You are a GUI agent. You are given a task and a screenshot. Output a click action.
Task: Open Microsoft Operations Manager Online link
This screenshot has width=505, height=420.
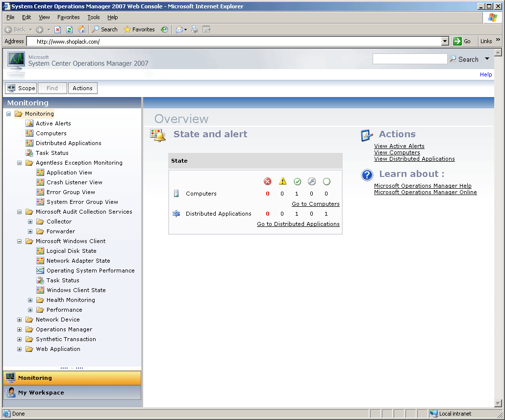(x=425, y=192)
